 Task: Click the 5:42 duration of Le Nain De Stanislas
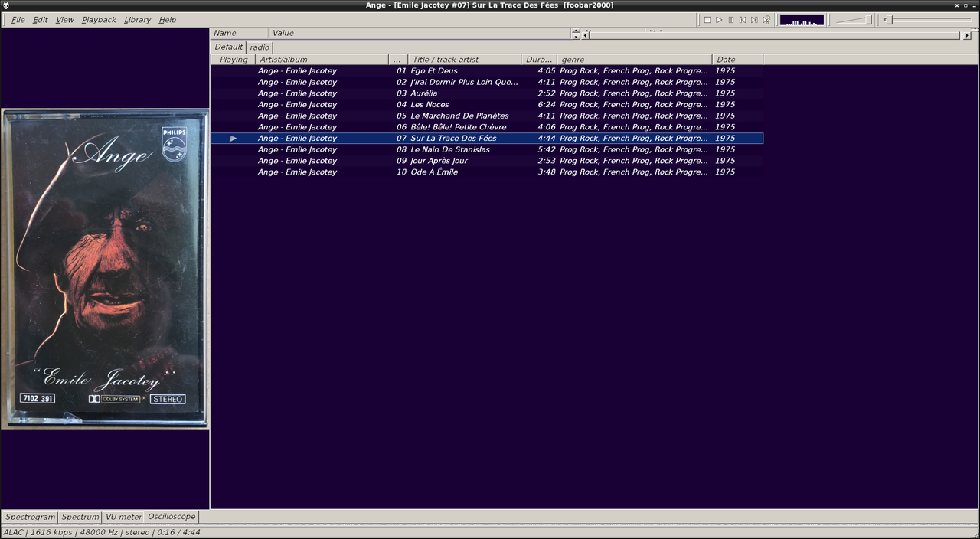coord(547,149)
